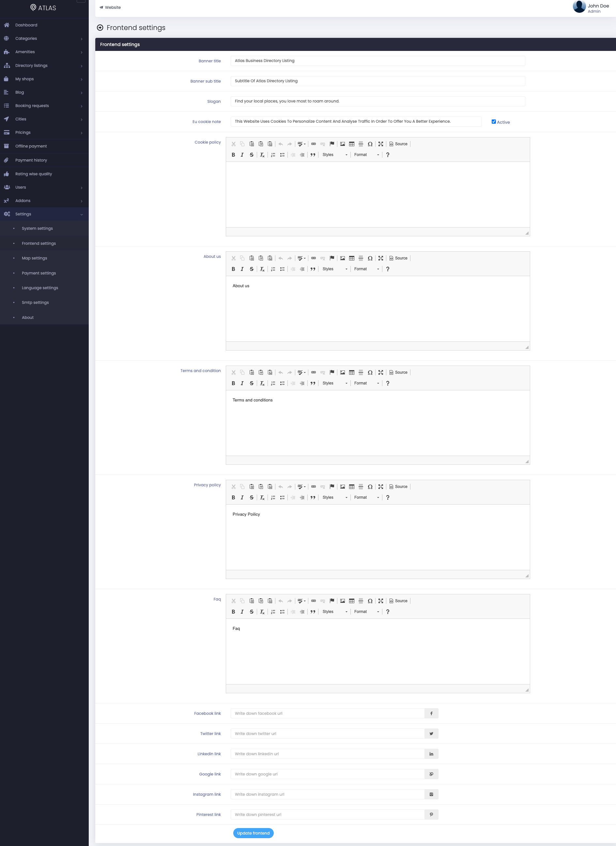Insert table in the Cookie policy editor
Screen dimensions: 616x846
point(352,144)
